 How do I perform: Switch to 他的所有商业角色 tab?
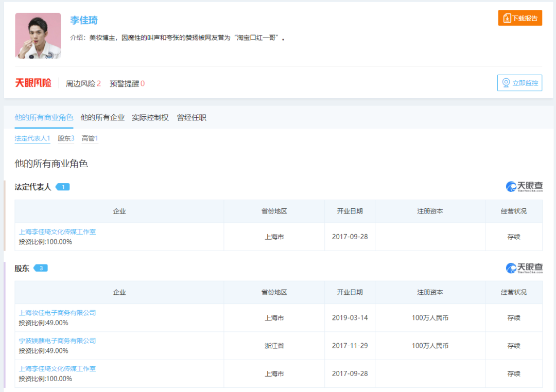tap(44, 118)
